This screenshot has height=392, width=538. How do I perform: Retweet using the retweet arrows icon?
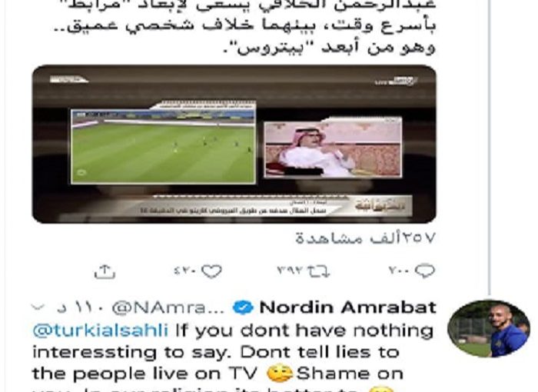(x=317, y=271)
